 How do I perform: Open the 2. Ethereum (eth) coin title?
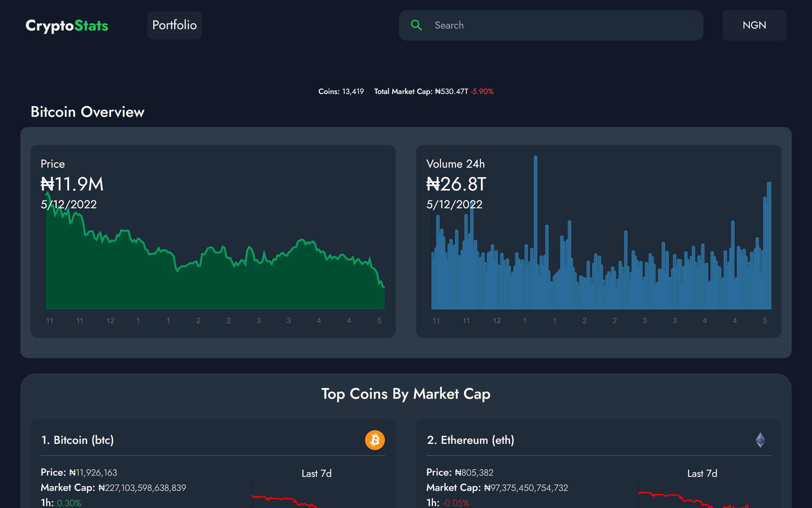pyautogui.click(x=470, y=440)
